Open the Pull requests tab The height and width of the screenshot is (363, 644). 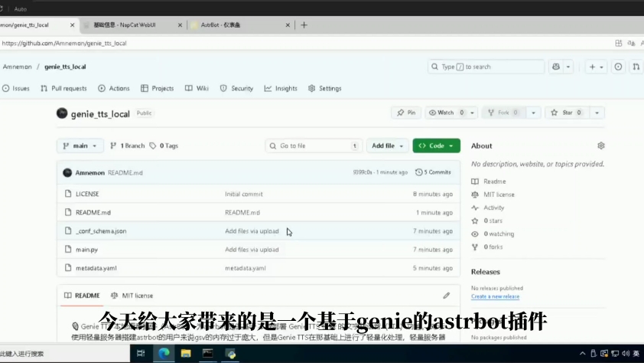(63, 88)
